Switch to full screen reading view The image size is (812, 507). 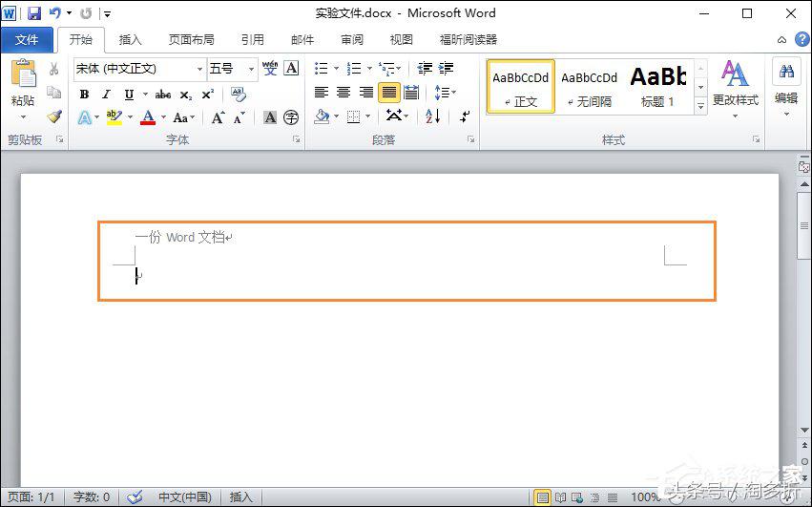click(x=560, y=497)
